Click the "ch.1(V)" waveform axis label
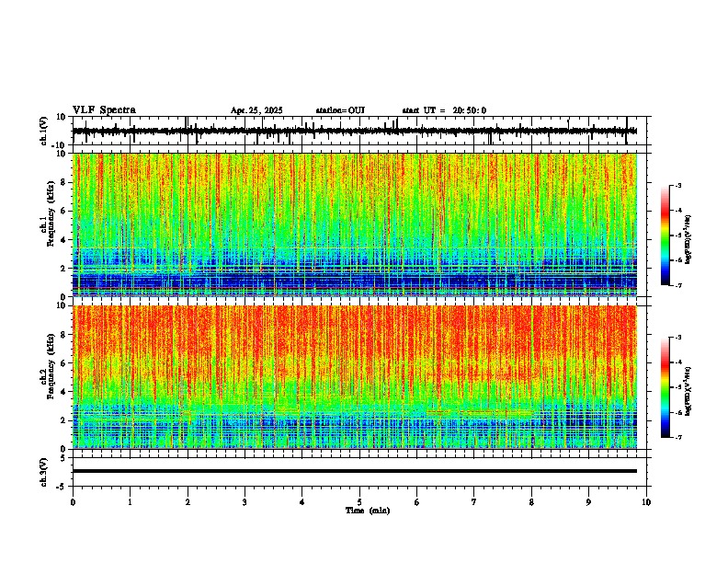 [x=44, y=131]
